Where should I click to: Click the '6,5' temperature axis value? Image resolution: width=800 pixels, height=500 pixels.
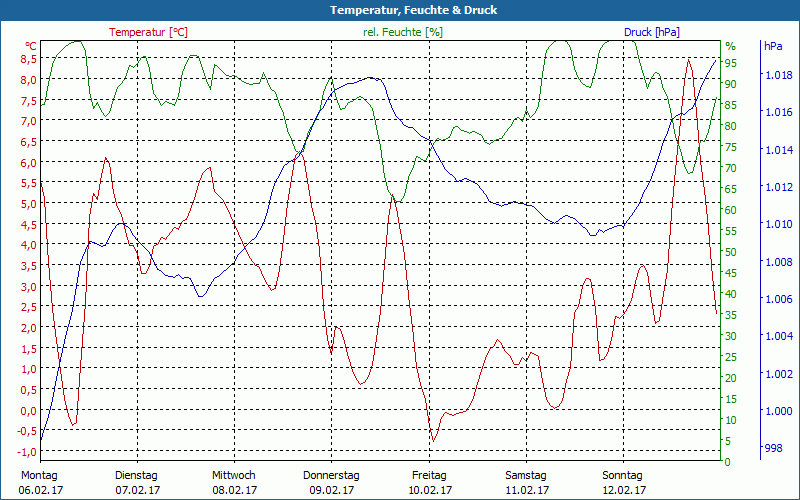(x=29, y=142)
